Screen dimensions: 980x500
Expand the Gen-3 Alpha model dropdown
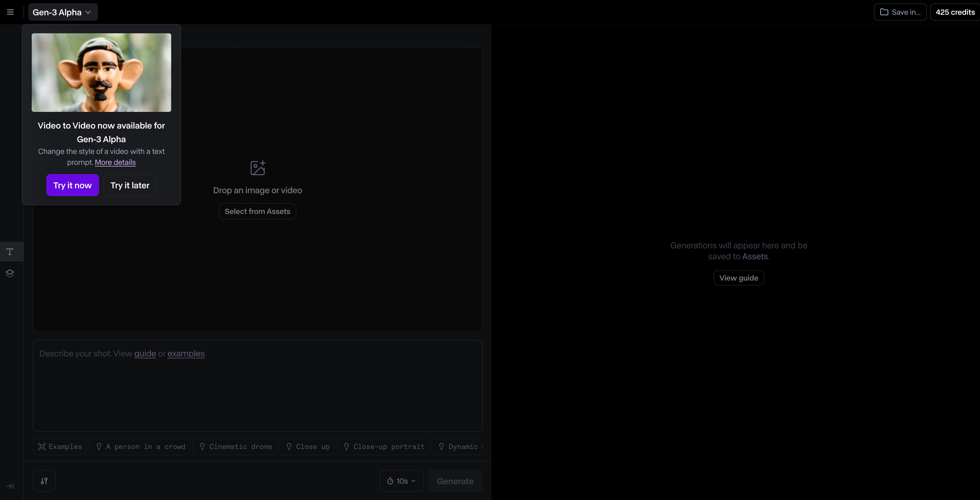point(62,11)
